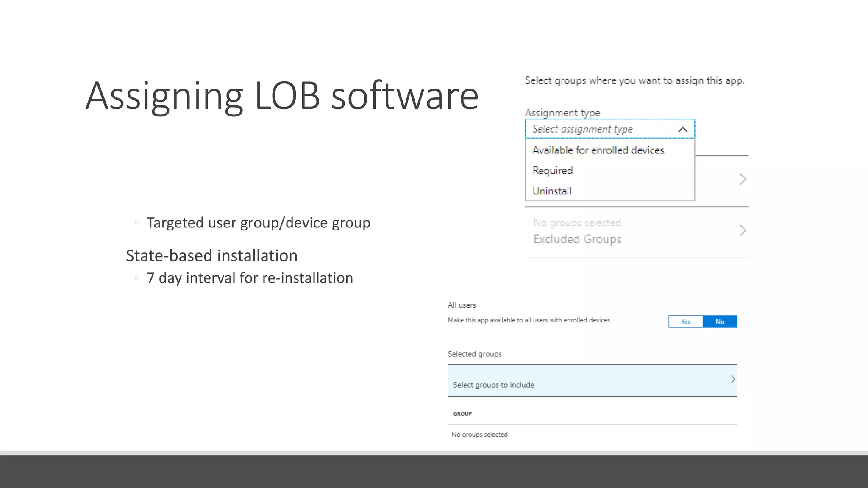The width and height of the screenshot is (868, 488).
Task: Click the 'Selected groups' label
Action: pyautogui.click(x=475, y=354)
